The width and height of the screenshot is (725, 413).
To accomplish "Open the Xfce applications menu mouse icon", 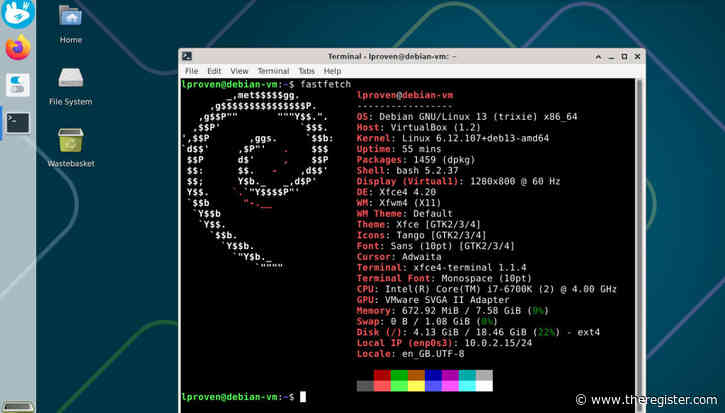I will point(18,13).
